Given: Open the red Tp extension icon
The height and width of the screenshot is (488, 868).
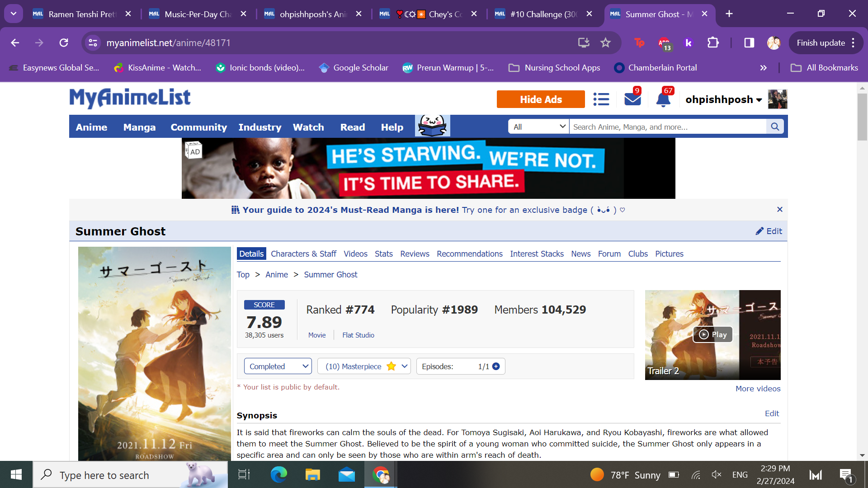Looking at the screenshot, I should (639, 43).
